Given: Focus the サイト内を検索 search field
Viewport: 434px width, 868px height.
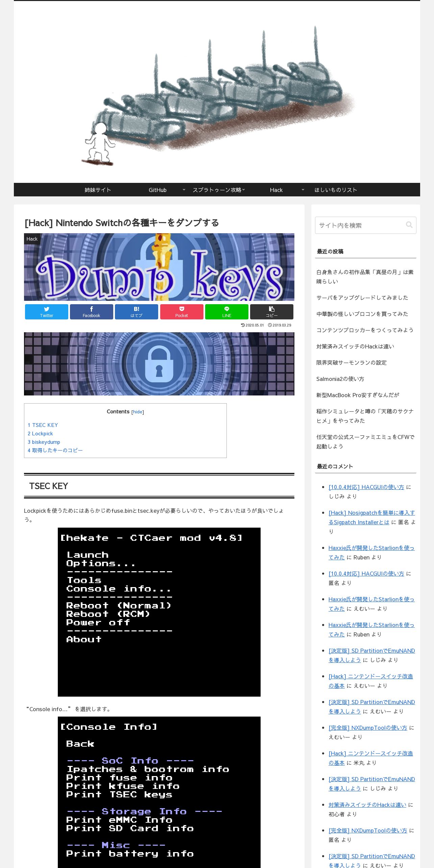Looking at the screenshot, I should [365, 225].
